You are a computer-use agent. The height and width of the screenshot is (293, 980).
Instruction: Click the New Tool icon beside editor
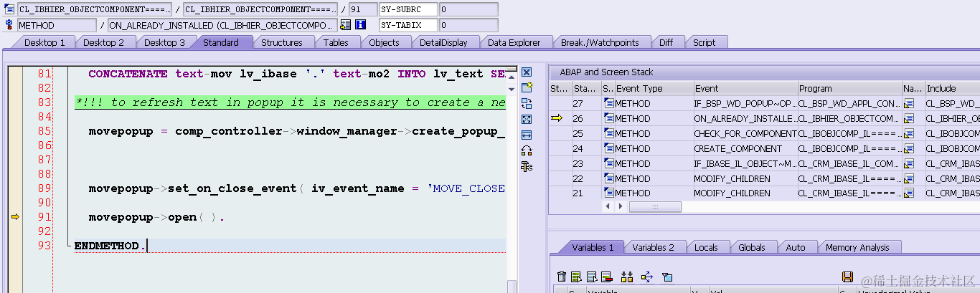[527, 87]
